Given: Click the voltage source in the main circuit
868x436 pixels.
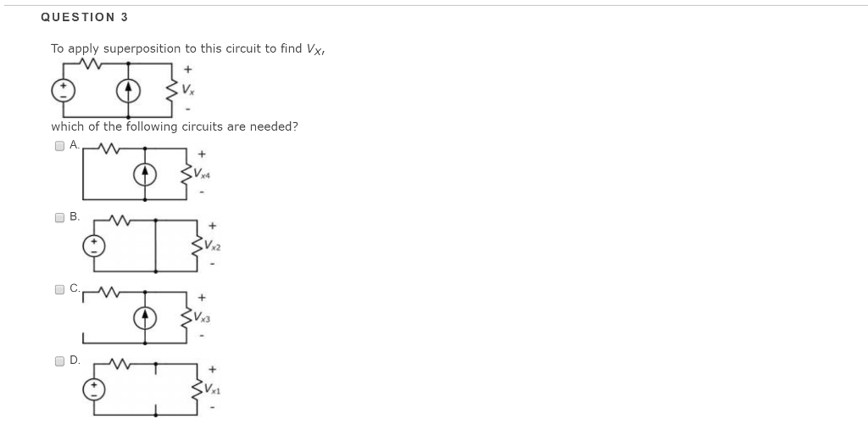Looking at the screenshot, I should coord(63,91).
